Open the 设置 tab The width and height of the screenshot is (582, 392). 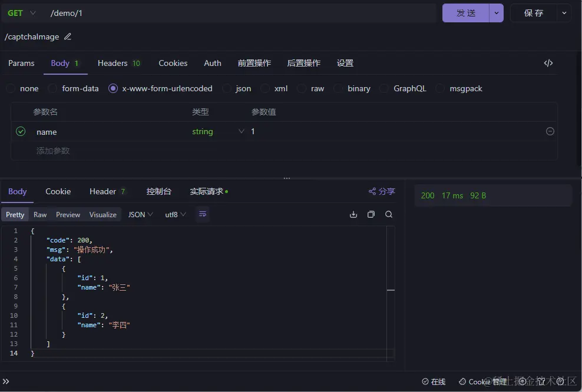tap(345, 63)
